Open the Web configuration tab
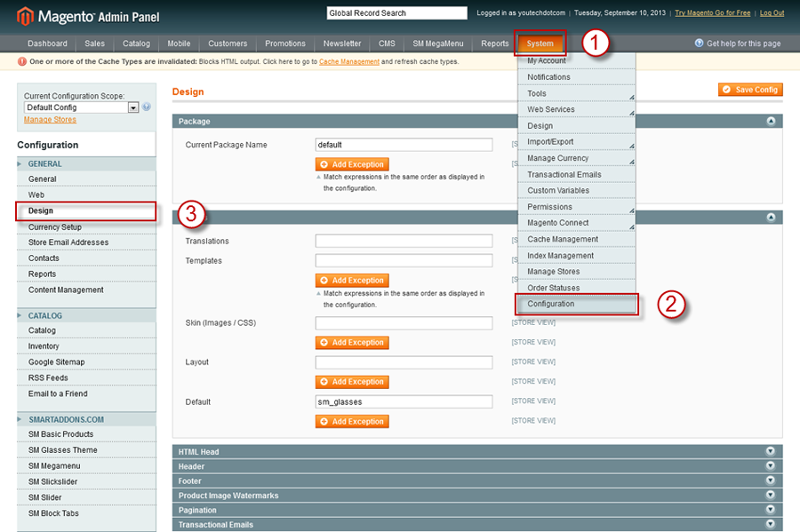Screen dimensions: 800x532 click(x=86, y=195)
